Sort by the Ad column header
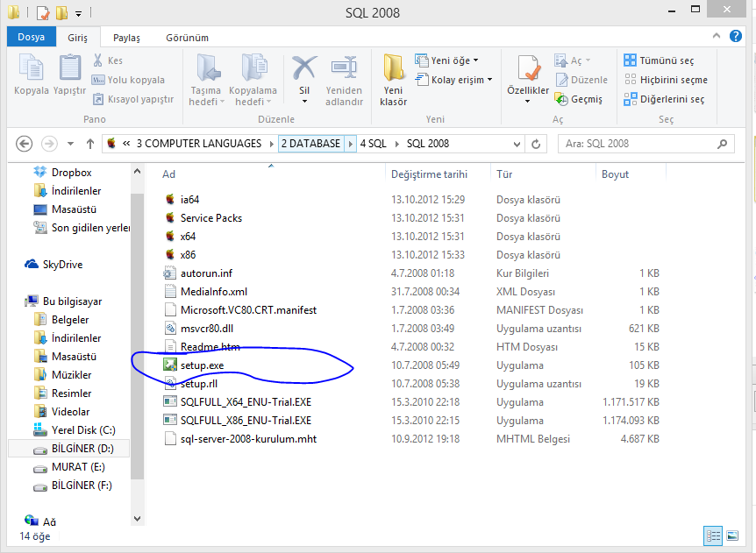This screenshot has width=756, height=553. [x=168, y=174]
